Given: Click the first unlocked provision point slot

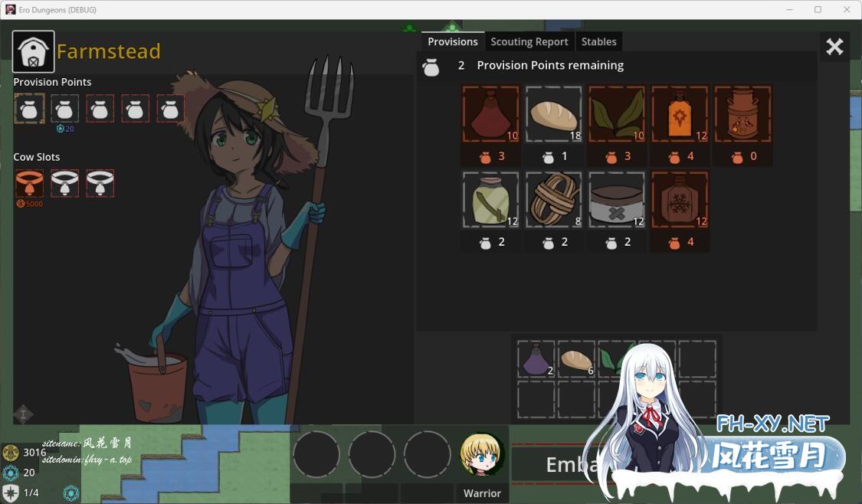Looking at the screenshot, I should pos(29,108).
